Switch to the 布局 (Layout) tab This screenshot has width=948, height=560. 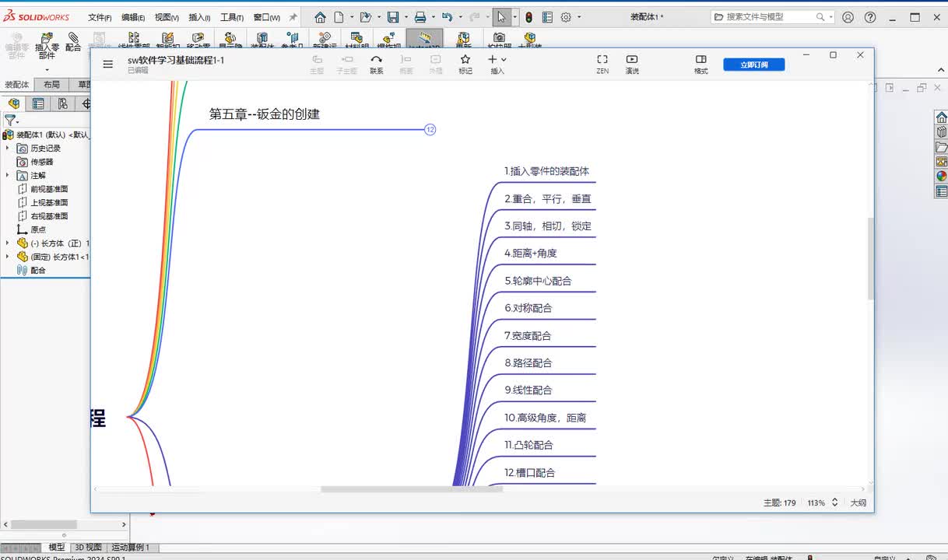click(x=51, y=85)
